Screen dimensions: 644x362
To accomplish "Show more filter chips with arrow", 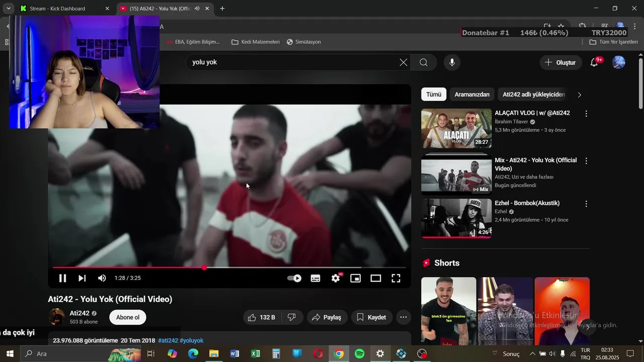I will pos(579,95).
